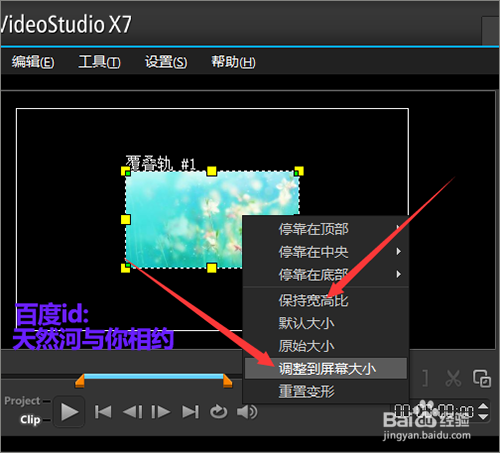Click 调整到屏幕大小 menu entry
Image resolution: width=500 pixels, height=453 pixels.
pos(326,369)
